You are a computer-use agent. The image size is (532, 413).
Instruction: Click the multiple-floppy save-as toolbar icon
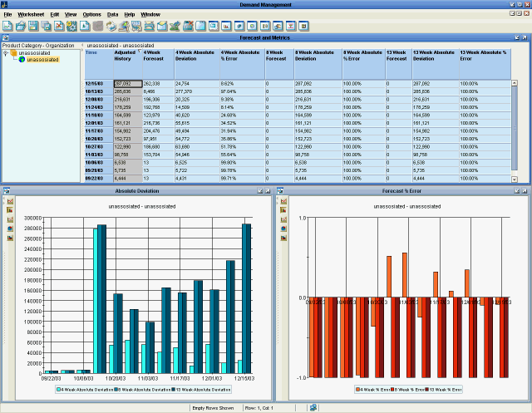[47, 26]
